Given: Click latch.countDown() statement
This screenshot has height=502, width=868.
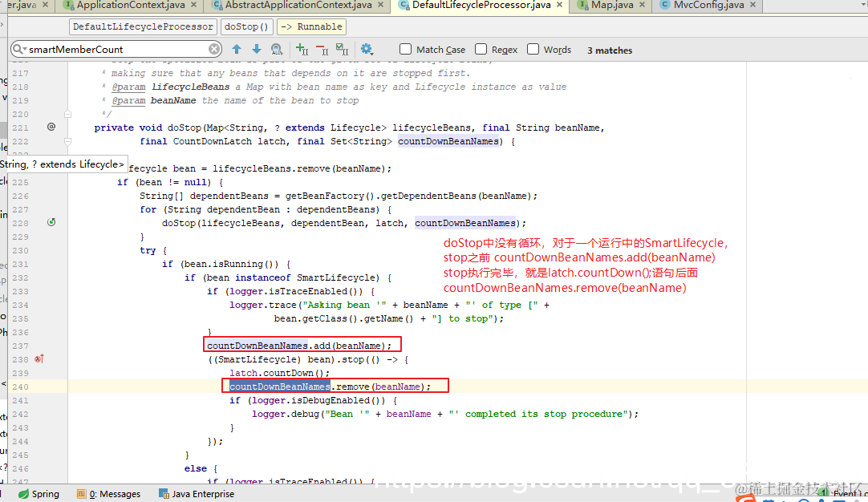Looking at the screenshot, I should tap(279, 373).
